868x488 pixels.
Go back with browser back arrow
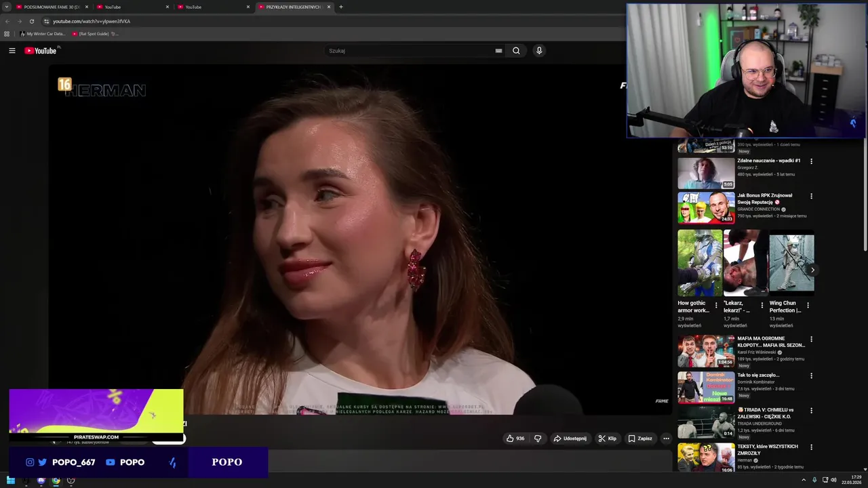pos(7,21)
